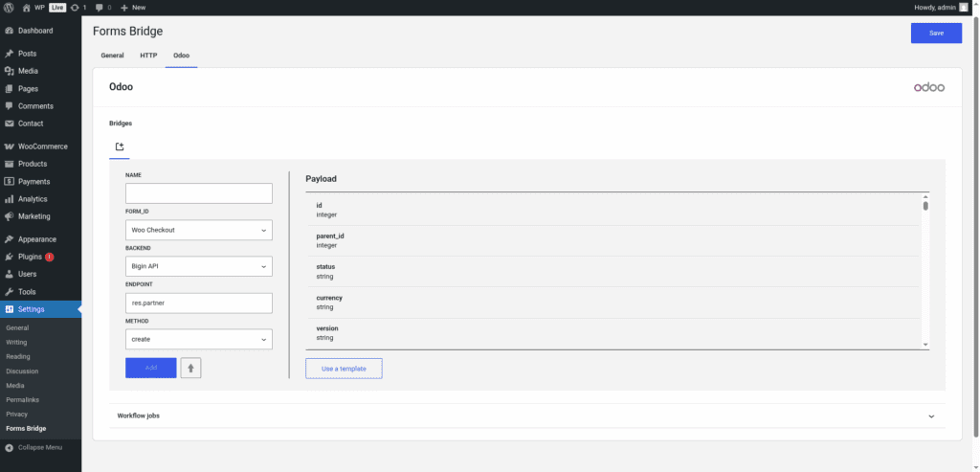Open Permalinks settings submenu item
980x472 pixels.
pyautogui.click(x=21, y=400)
